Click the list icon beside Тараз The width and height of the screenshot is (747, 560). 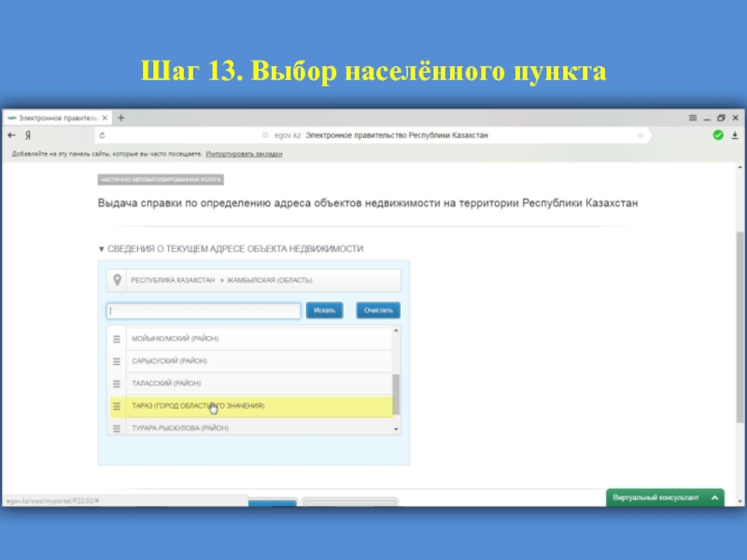116,406
